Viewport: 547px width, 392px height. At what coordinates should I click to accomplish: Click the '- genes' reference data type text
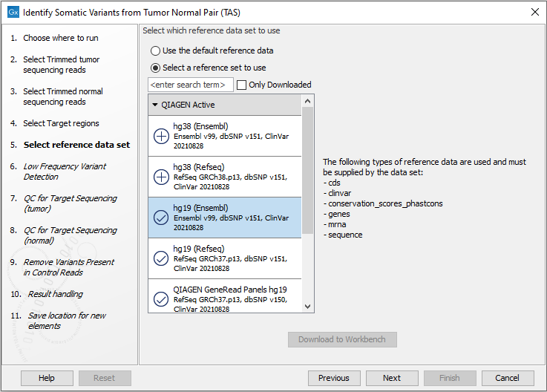click(x=336, y=214)
